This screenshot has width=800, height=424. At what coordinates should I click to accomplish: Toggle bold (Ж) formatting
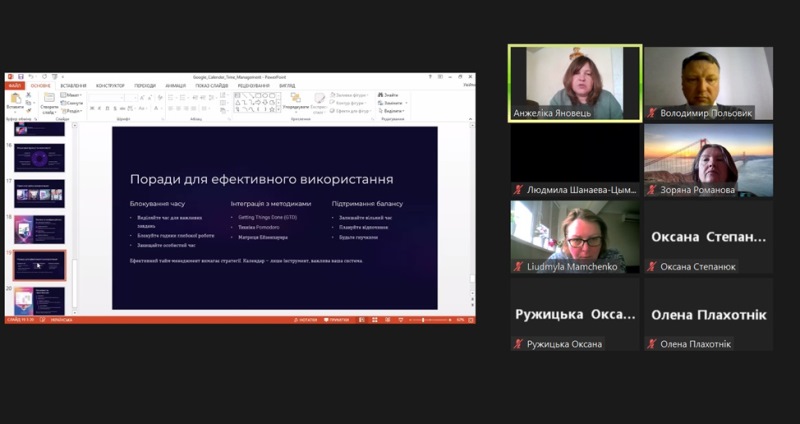(x=92, y=108)
